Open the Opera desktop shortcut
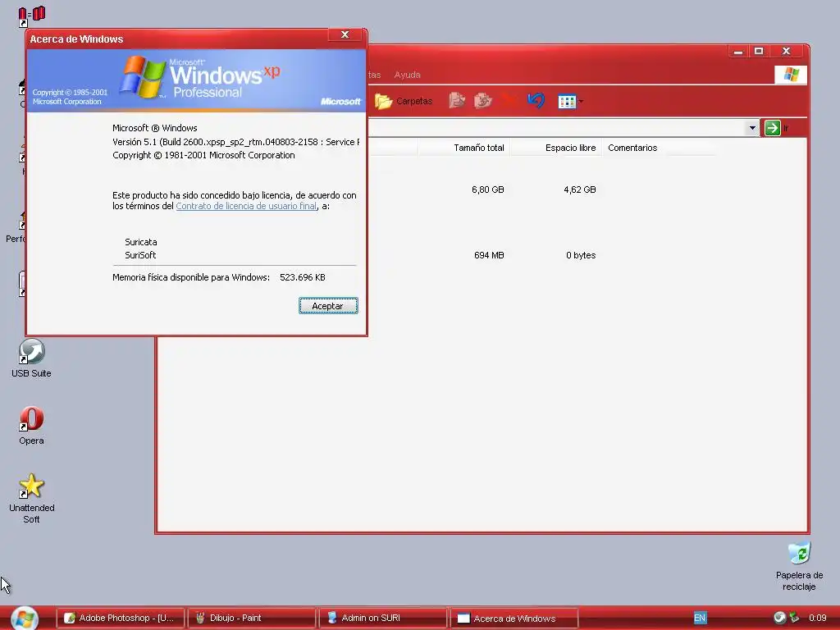 [x=31, y=426]
